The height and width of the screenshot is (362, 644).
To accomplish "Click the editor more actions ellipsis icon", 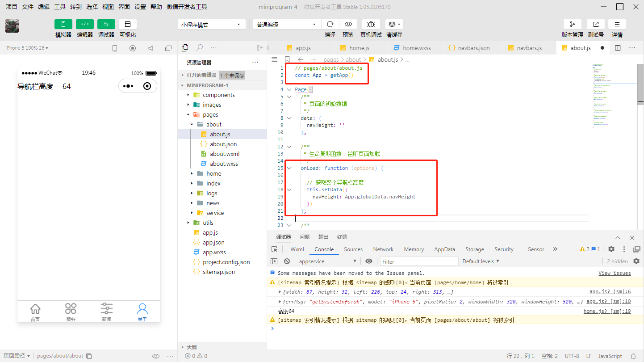I will pyautogui.click(x=632, y=47).
